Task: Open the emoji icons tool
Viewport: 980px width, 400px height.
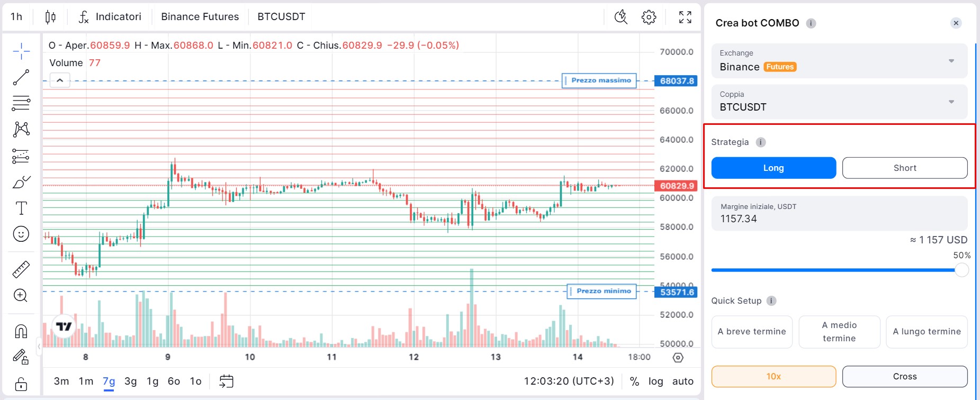Action: (21, 234)
